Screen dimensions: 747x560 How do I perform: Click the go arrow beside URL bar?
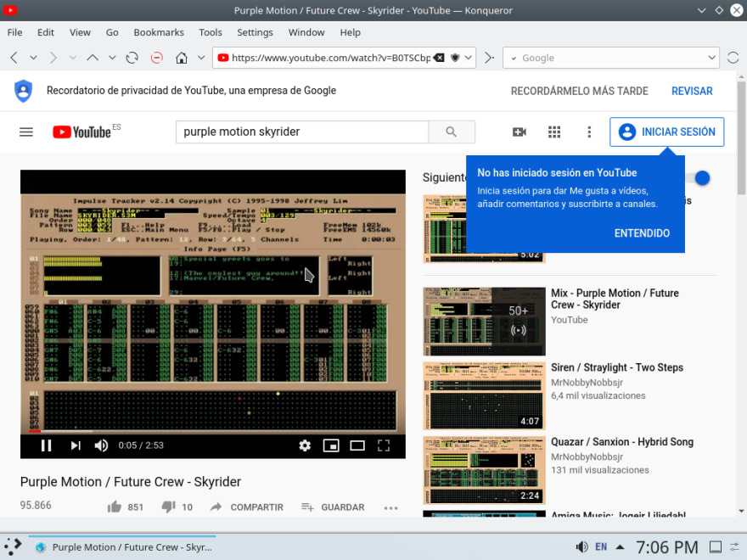pyautogui.click(x=489, y=58)
